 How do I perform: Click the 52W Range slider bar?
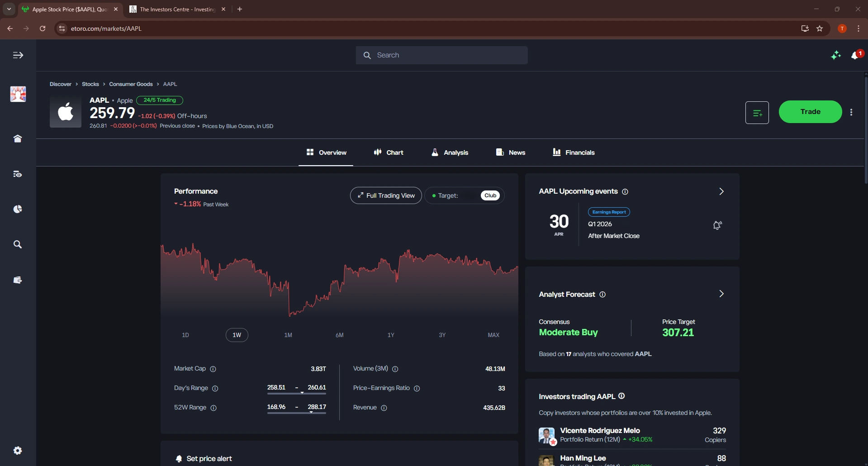(297, 413)
